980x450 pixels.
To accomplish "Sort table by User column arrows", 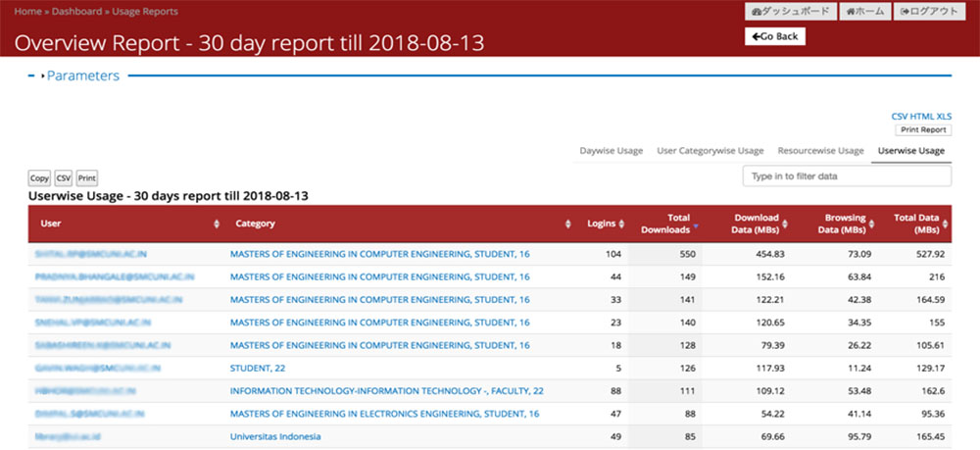I will [x=217, y=224].
